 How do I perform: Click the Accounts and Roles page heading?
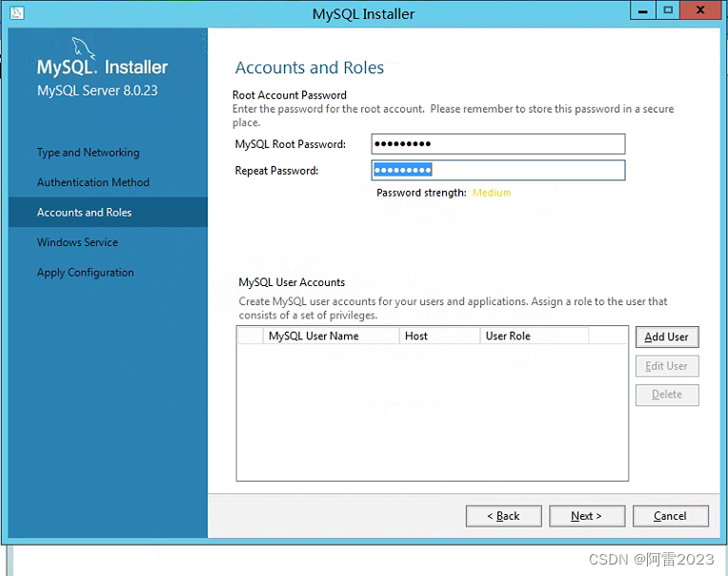[x=310, y=68]
